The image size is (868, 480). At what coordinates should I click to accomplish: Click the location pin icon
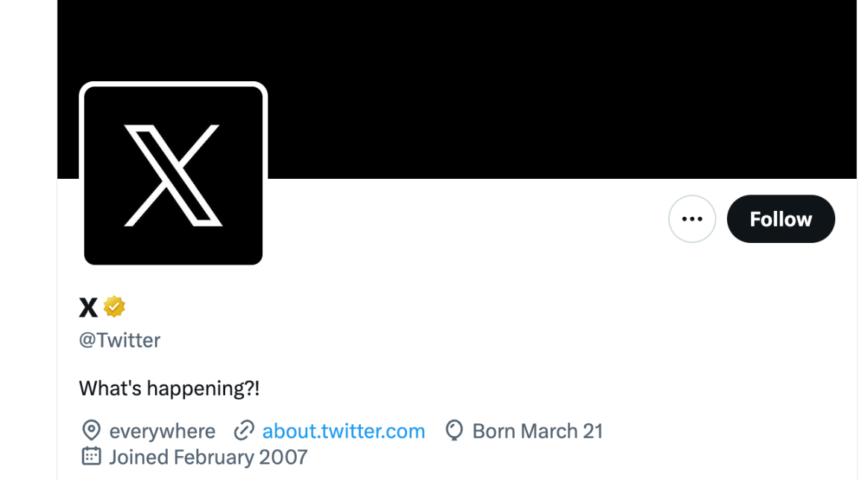click(91, 430)
